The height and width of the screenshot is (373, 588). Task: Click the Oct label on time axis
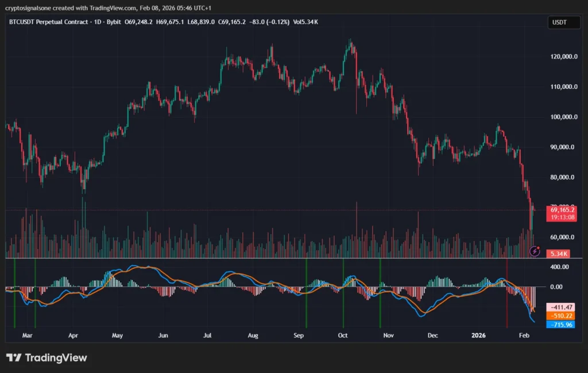click(x=343, y=335)
